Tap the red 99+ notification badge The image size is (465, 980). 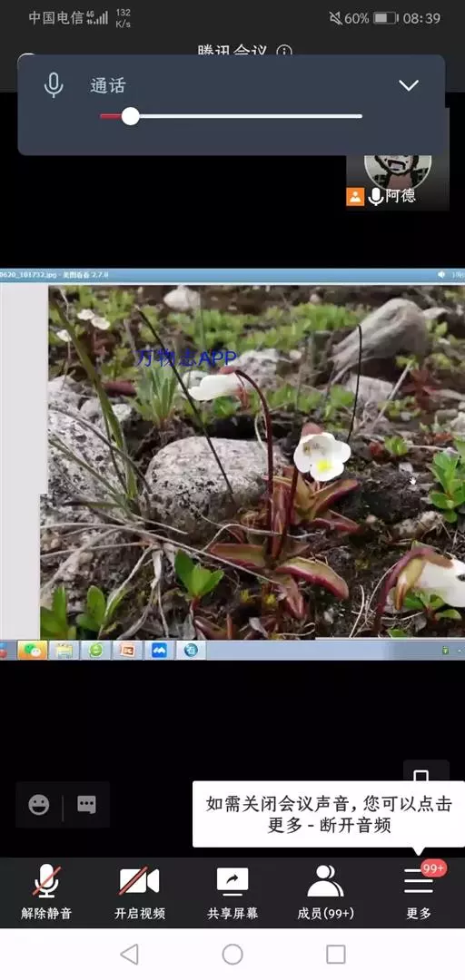click(433, 868)
